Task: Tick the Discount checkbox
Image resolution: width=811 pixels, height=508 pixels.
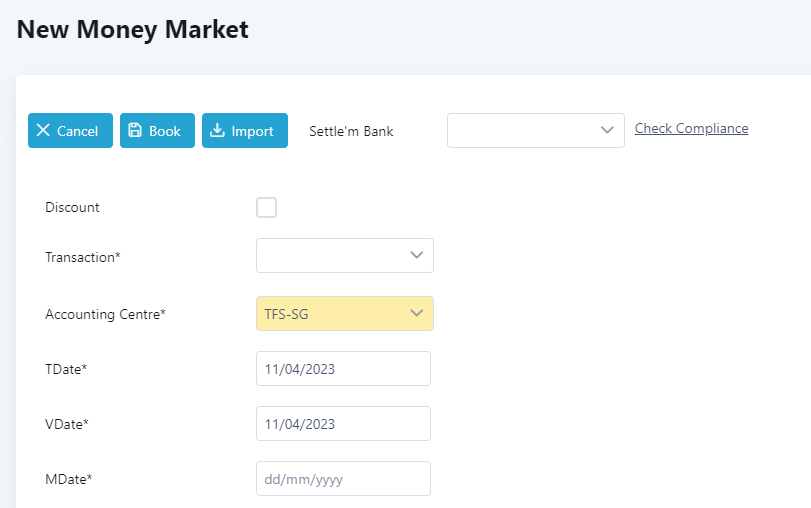Action: click(266, 207)
